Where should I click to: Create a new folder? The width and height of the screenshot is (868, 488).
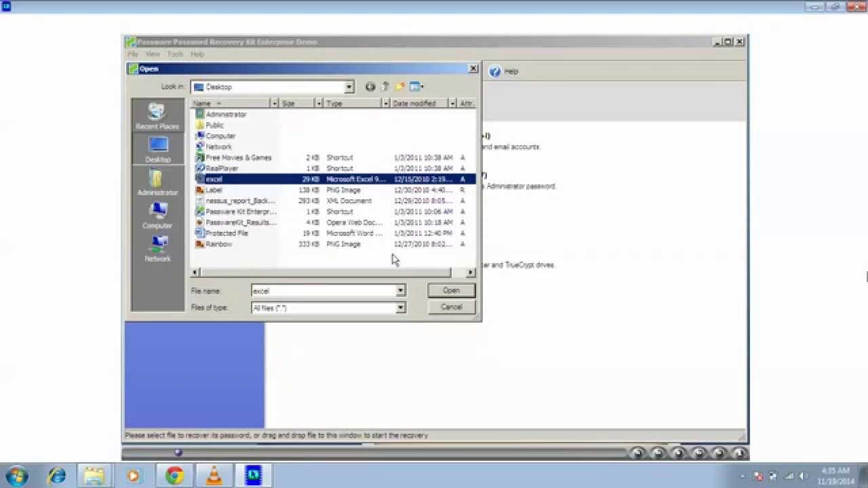[400, 87]
